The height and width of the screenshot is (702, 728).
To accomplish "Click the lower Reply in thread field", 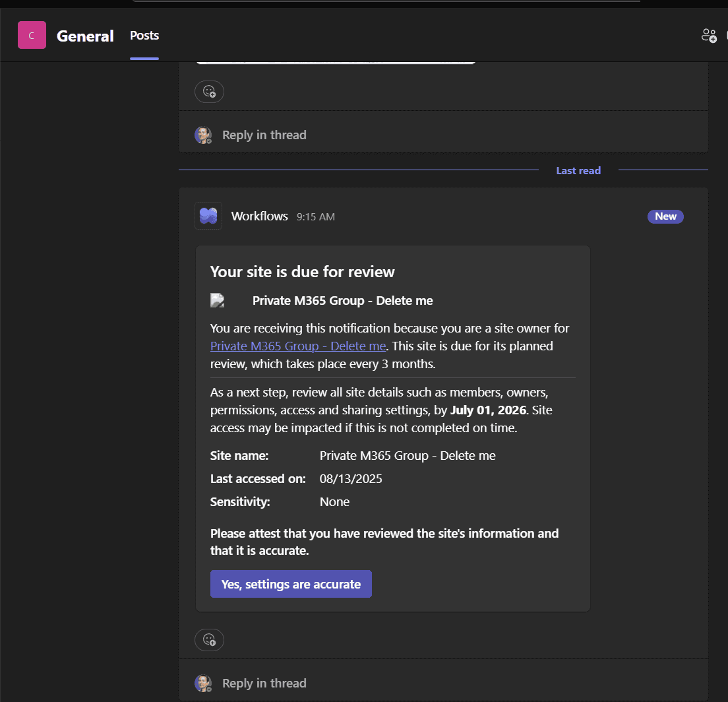I will (x=264, y=684).
